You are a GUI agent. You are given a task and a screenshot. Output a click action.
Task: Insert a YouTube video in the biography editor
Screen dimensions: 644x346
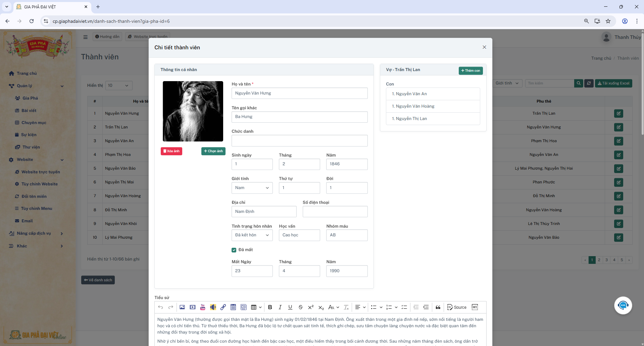[x=203, y=307]
